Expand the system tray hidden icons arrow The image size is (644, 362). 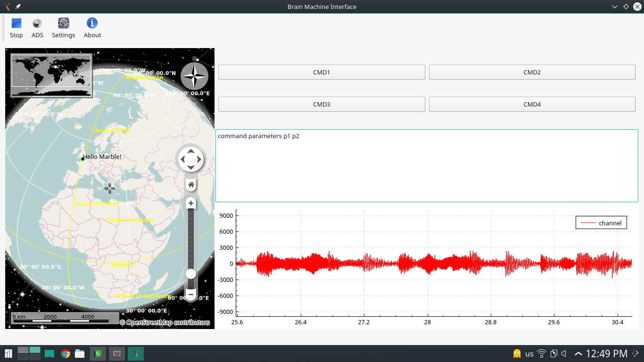point(578,354)
